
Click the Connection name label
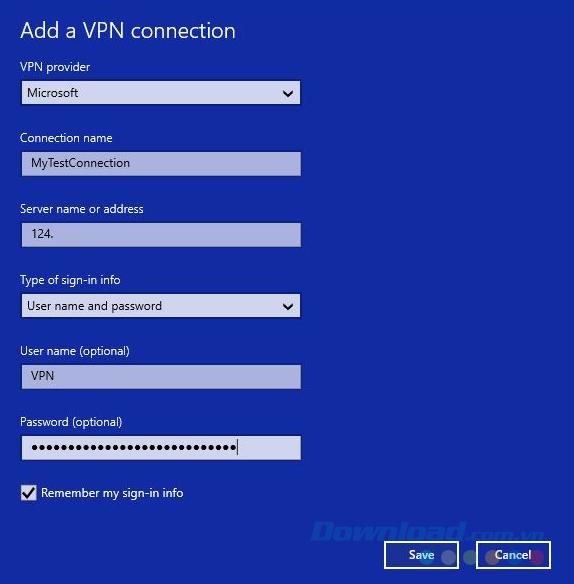coord(66,138)
